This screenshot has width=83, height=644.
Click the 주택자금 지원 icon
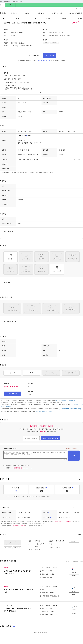pyautogui.click(x=10, y=269)
